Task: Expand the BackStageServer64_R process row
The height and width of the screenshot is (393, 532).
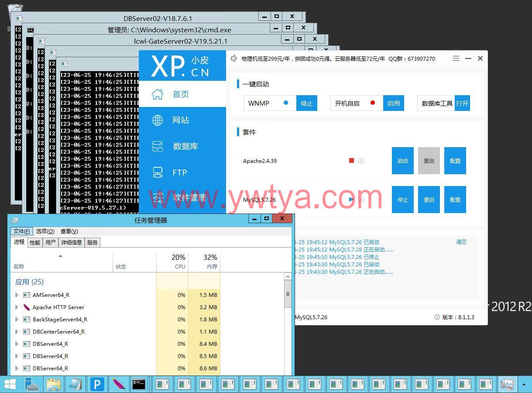Action: [x=17, y=319]
